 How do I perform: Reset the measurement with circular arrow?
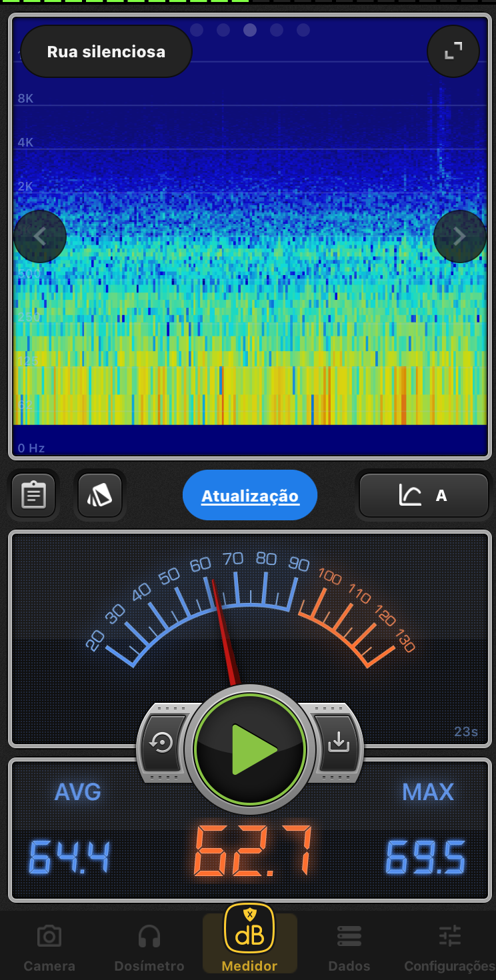point(162,742)
